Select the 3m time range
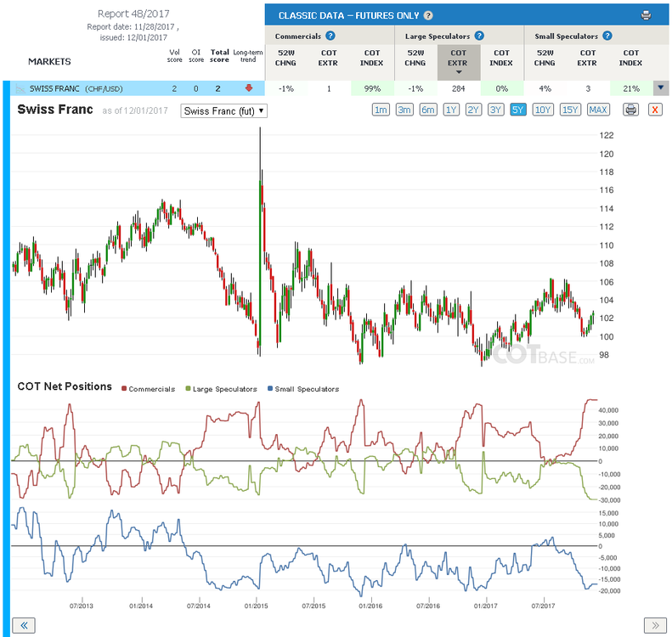Viewport: 672px width, 637px height. 404,110
